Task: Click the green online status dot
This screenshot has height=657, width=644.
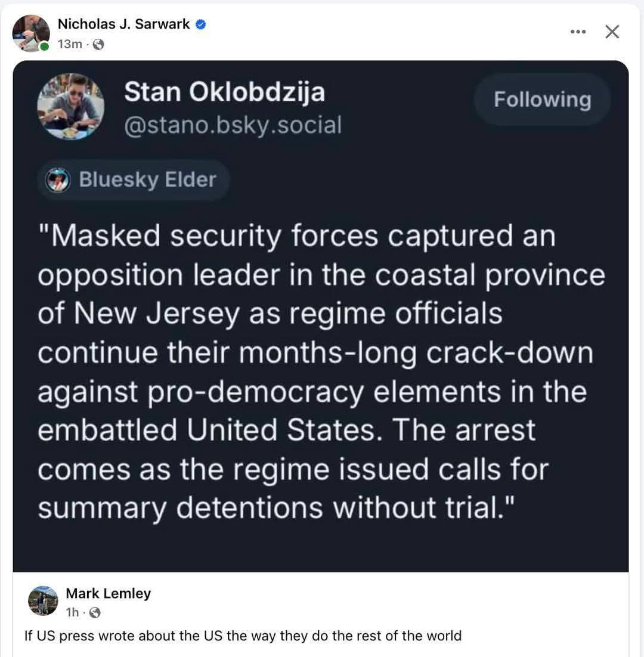Action: [44, 47]
